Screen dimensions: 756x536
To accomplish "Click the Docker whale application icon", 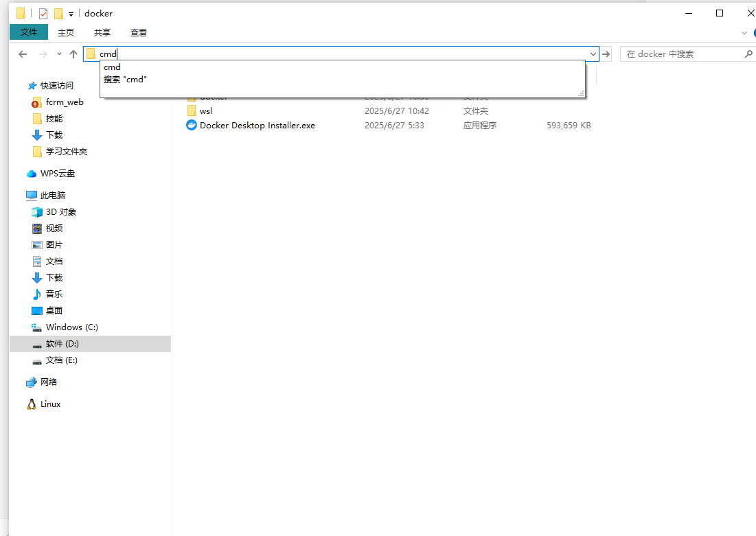I will pyautogui.click(x=192, y=126).
